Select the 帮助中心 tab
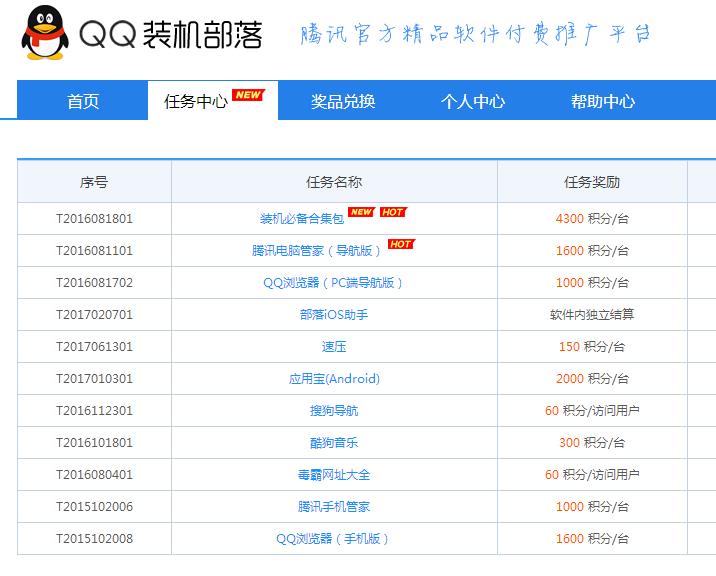The height and width of the screenshot is (576, 716). click(603, 100)
